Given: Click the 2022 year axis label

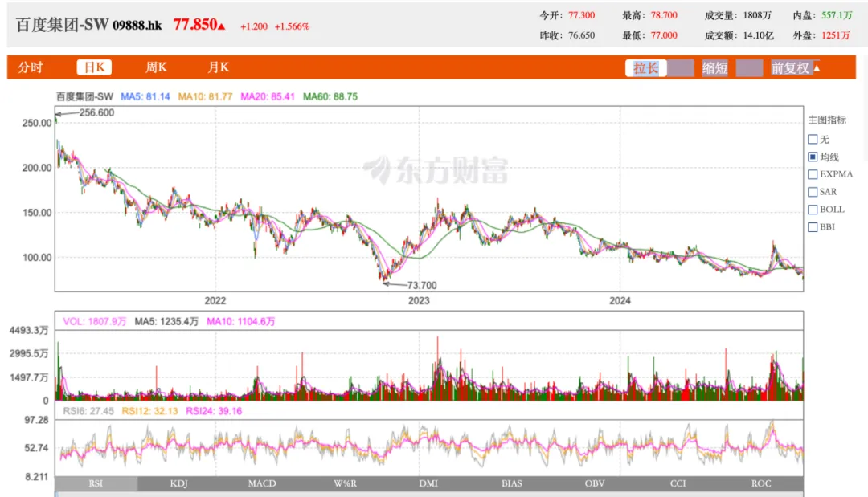Looking at the screenshot, I should tap(215, 301).
